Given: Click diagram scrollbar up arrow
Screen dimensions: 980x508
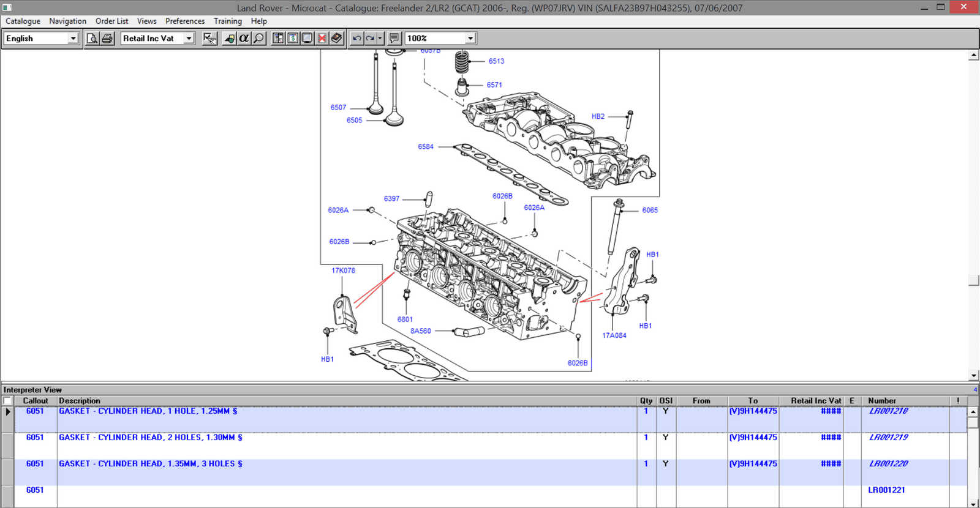Looking at the screenshot, I should click(974, 55).
